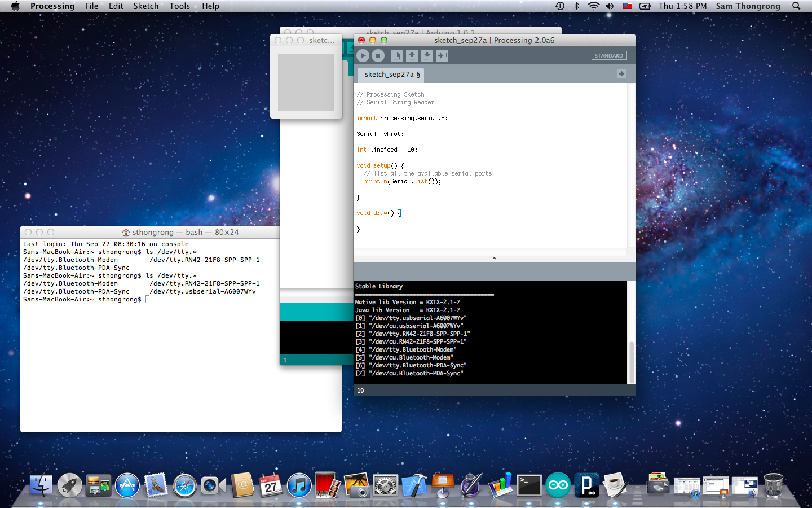Click the 'Last login' line in Terminal
The image size is (812, 508).
tap(106, 244)
